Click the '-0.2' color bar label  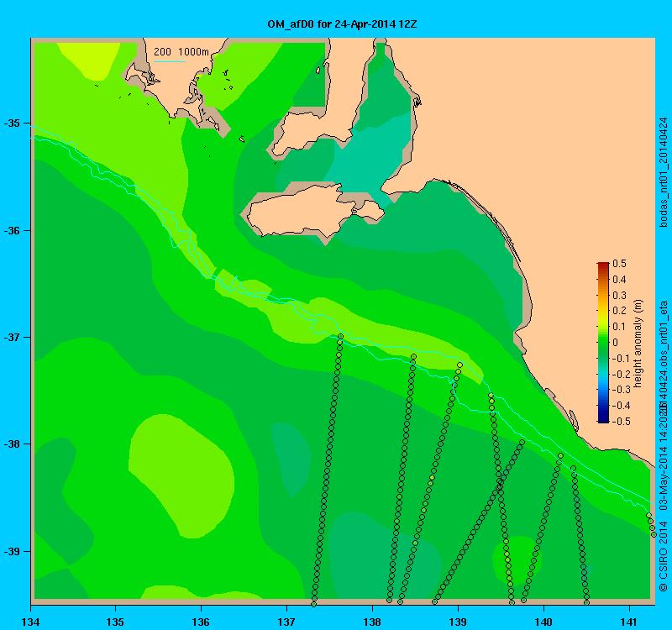click(x=620, y=374)
